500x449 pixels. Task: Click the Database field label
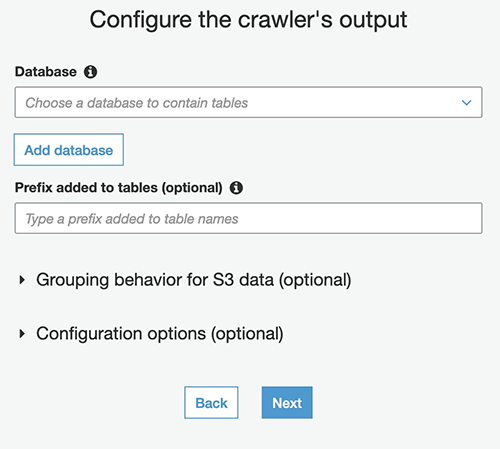46,72
